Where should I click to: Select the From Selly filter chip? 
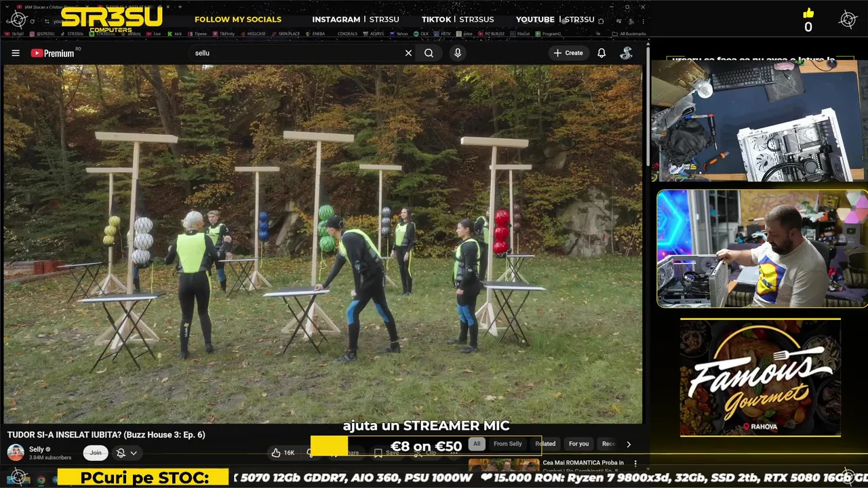coord(508,444)
